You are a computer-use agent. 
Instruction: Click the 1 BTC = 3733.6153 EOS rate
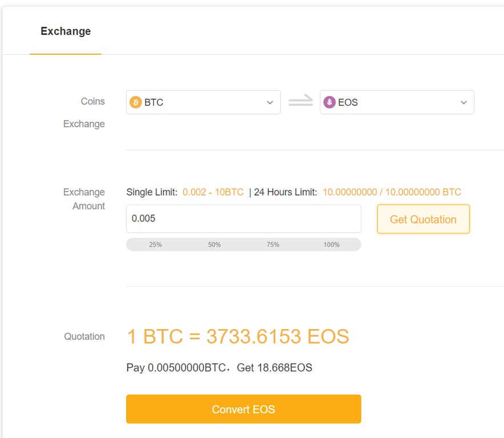point(237,336)
